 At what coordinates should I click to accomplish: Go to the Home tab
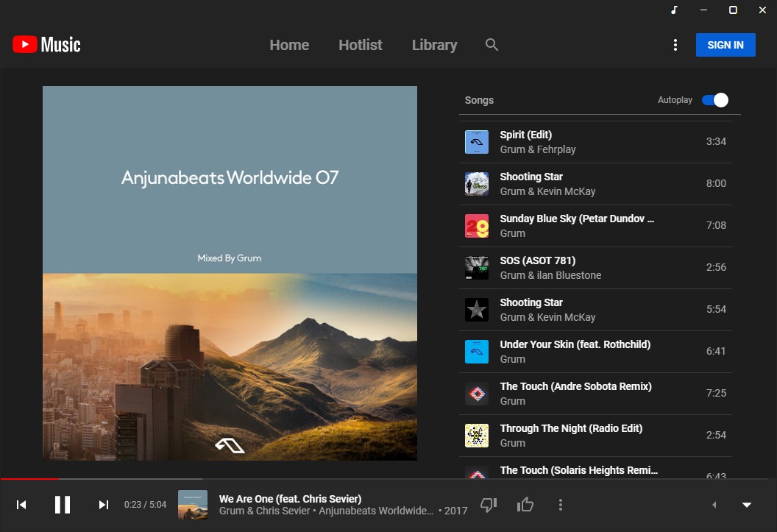[289, 45]
